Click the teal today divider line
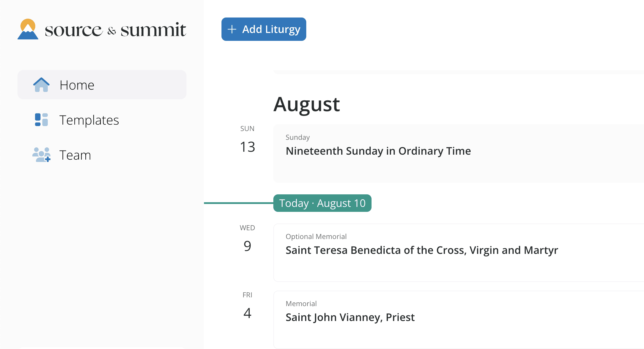This screenshot has height=349, width=644. (238, 203)
